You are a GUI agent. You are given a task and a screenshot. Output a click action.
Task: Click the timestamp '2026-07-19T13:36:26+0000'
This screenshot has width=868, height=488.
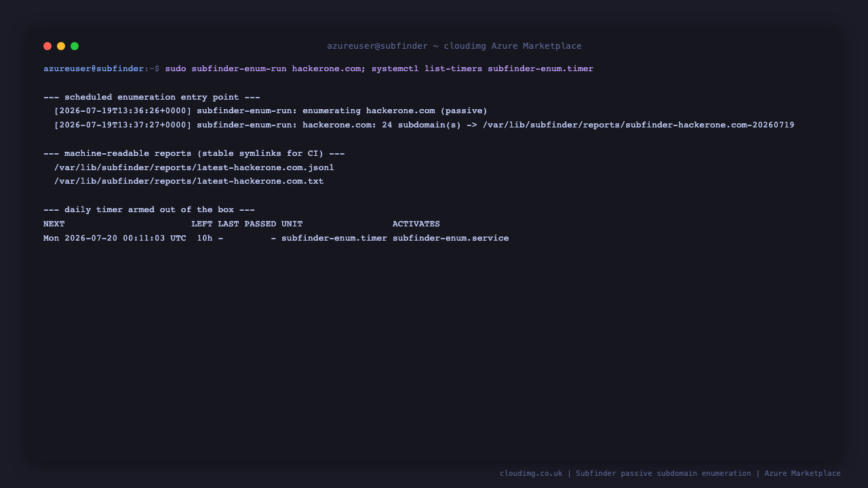pos(123,111)
